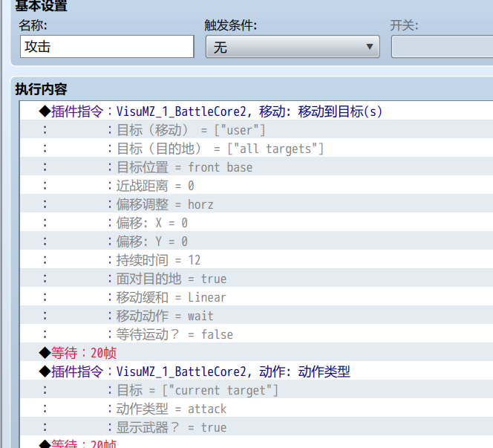493x448 pixels.
Task: Select the row 显示武器？ = true
Action: click(x=256, y=427)
